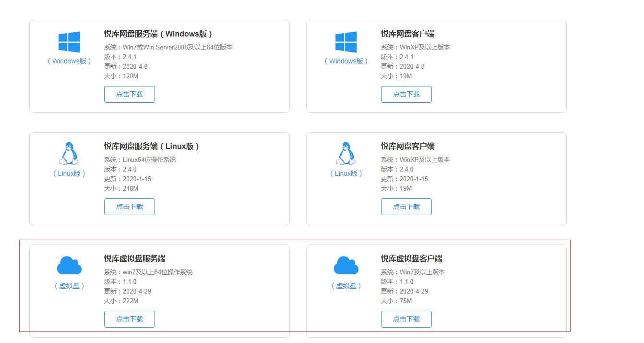Click text 大小：120M
The height and width of the screenshot is (343, 644).
(x=121, y=76)
